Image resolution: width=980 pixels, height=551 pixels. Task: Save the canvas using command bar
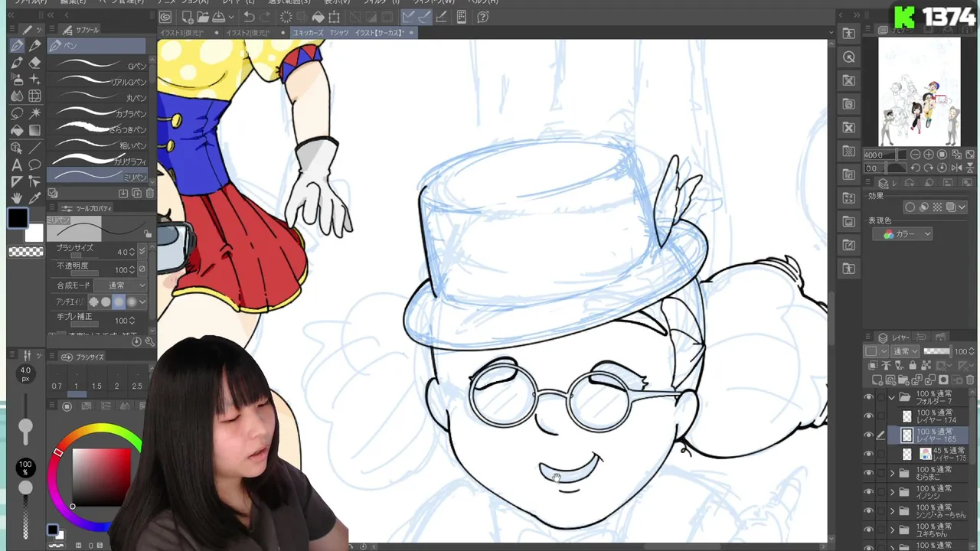tap(218, 17)
